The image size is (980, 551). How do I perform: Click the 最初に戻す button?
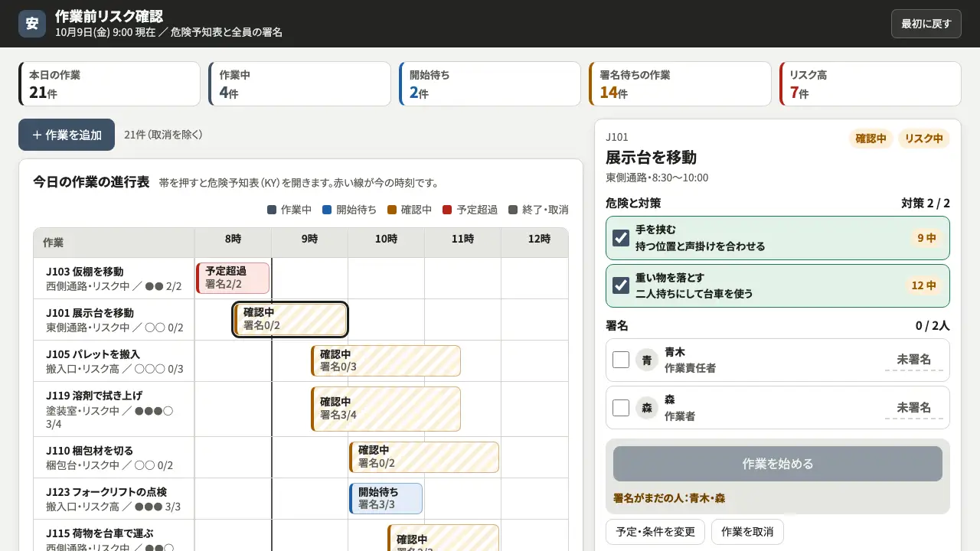(926, 24)
